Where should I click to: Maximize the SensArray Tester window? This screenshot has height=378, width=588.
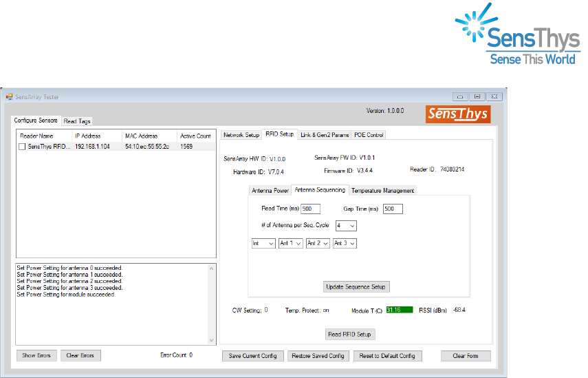pos(477,97)
